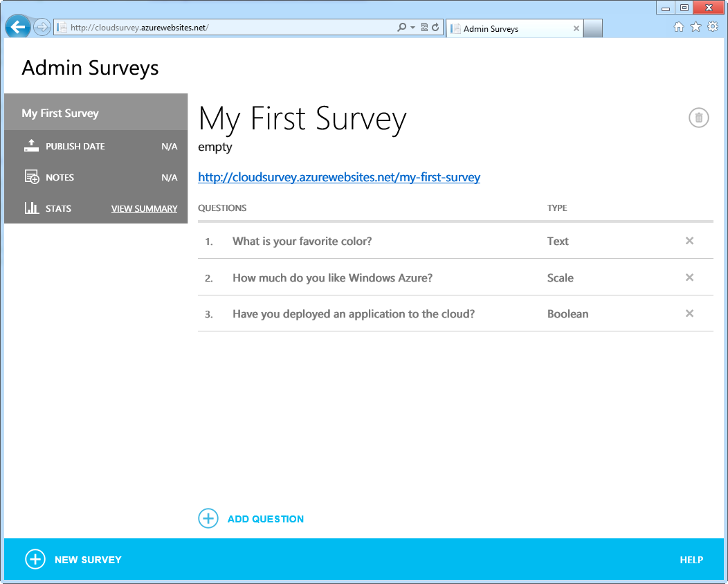Click the ADD QUESTION label
Viewport: 728px width, 584px height.
tap(266, 519)
